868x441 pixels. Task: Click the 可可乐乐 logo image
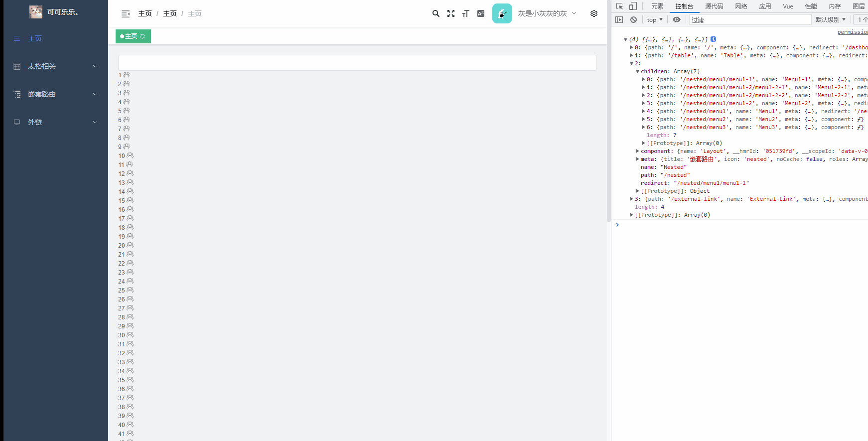[36, 12]
